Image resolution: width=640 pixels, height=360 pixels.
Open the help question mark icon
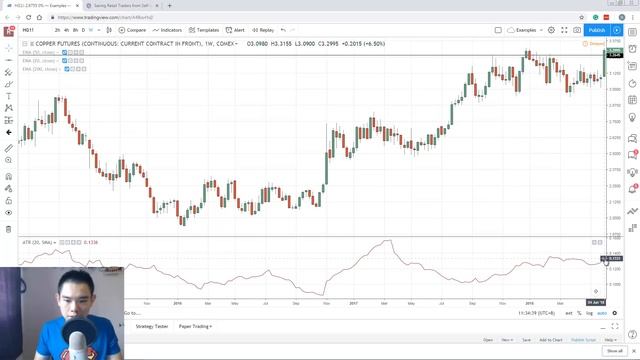coord(632,334)
